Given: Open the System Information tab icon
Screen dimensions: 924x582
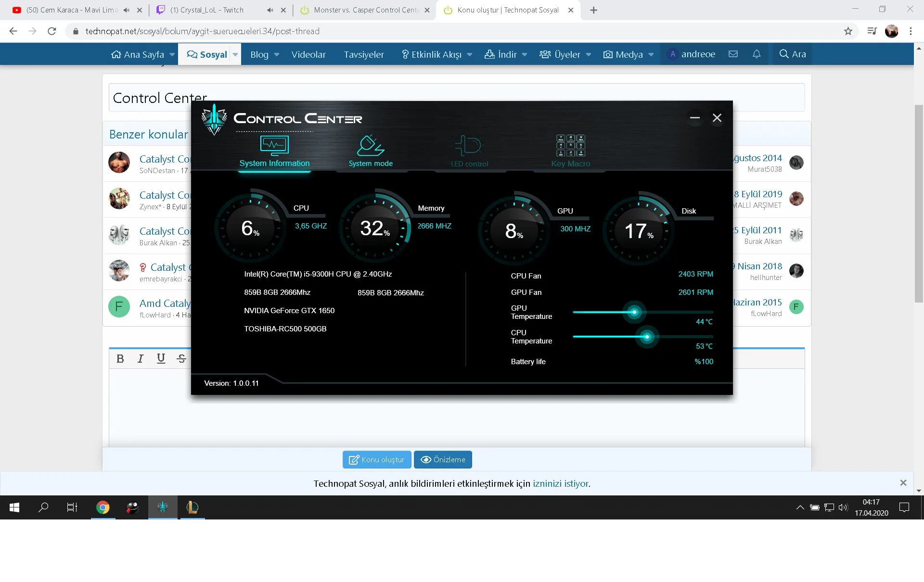Looking at the screenshot, I should coord(274,146).
